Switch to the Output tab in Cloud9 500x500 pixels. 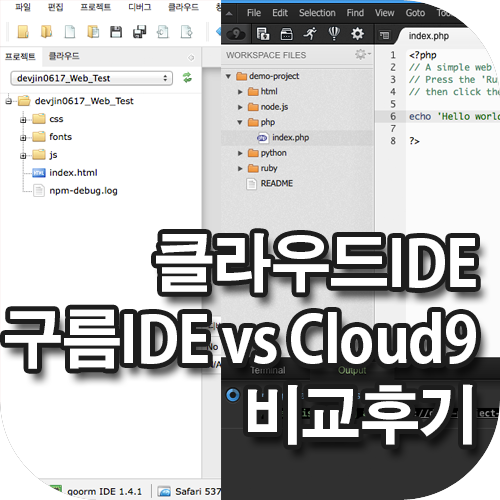[x=352, y=370]
